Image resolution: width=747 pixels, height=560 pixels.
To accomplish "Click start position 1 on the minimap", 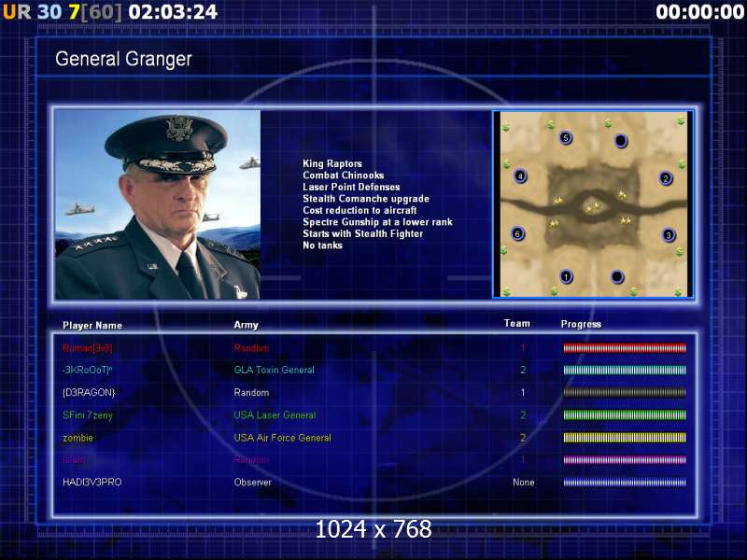I will pyautogui.click(x=566, y=276).
